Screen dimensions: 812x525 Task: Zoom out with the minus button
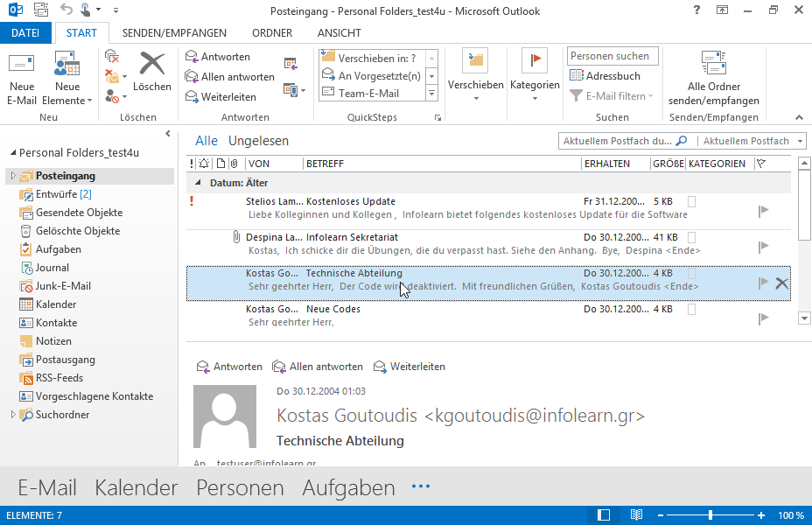[661, 515]
